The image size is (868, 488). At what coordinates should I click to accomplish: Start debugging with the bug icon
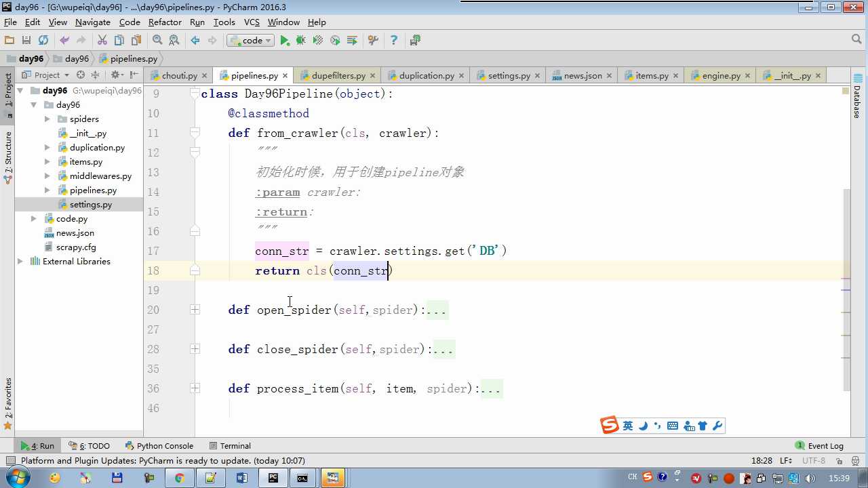pos(301,41)
